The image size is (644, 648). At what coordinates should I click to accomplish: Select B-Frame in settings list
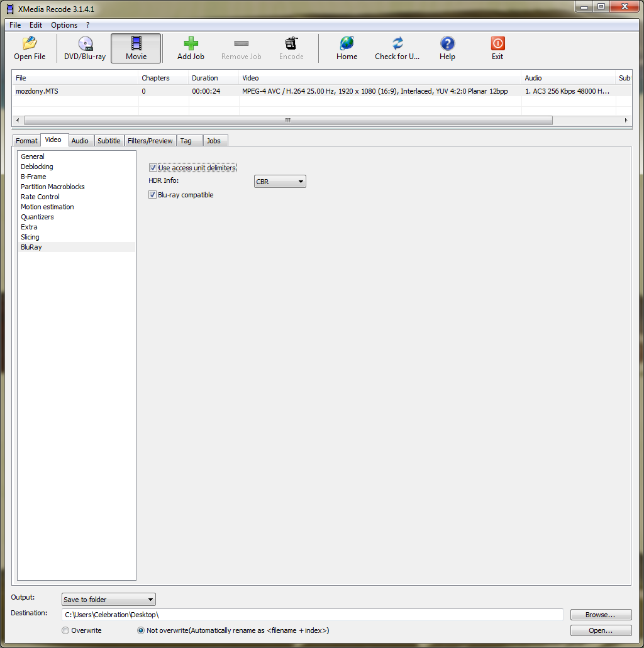(x=77, y=177)
